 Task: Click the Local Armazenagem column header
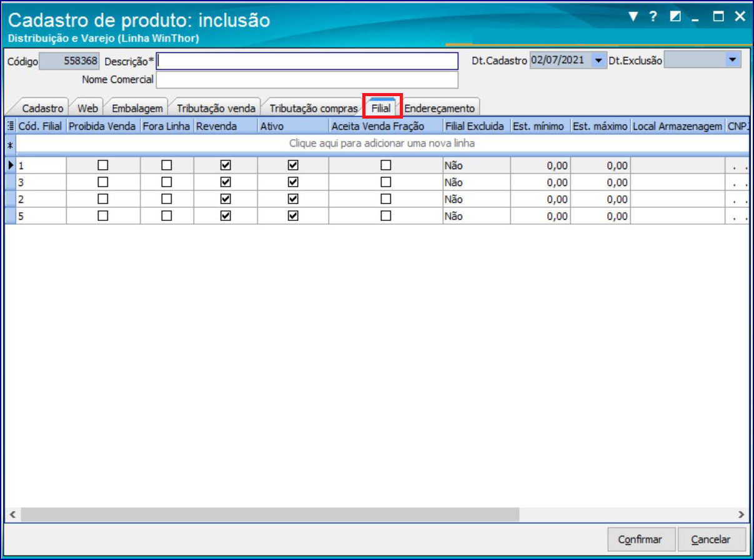tap(678, 126)
